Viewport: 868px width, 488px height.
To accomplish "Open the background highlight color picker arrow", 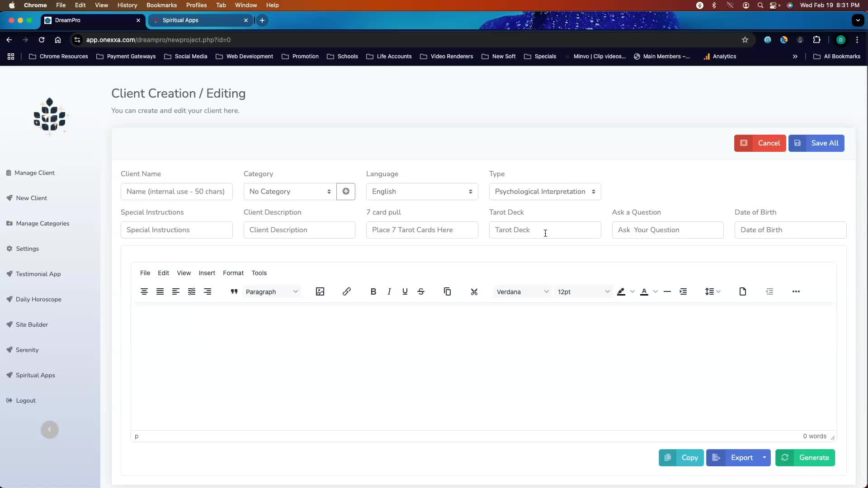I will [x=632, y=292].
